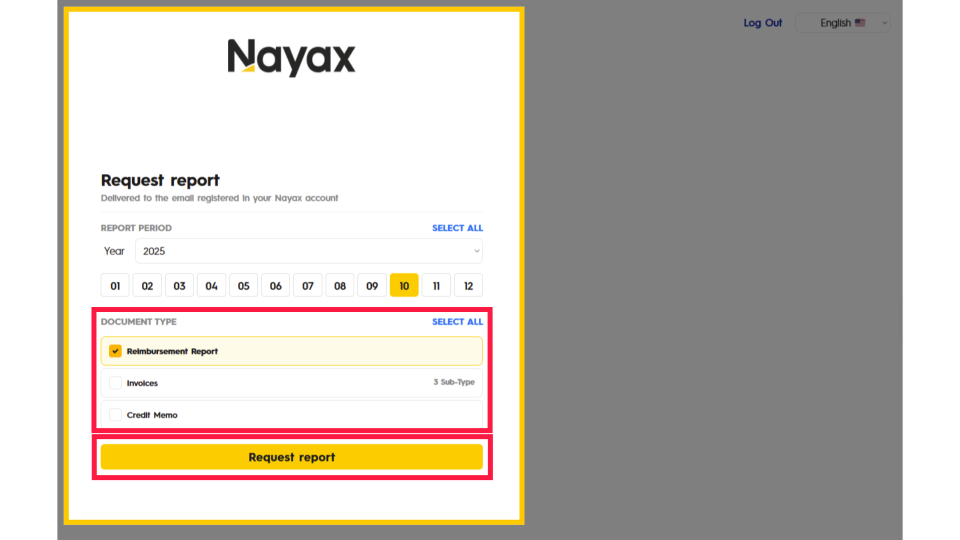Viewport: 960px width, 540px height.
Task: Click the DOCUMENT TYPE label
Action: coord(138,321)
